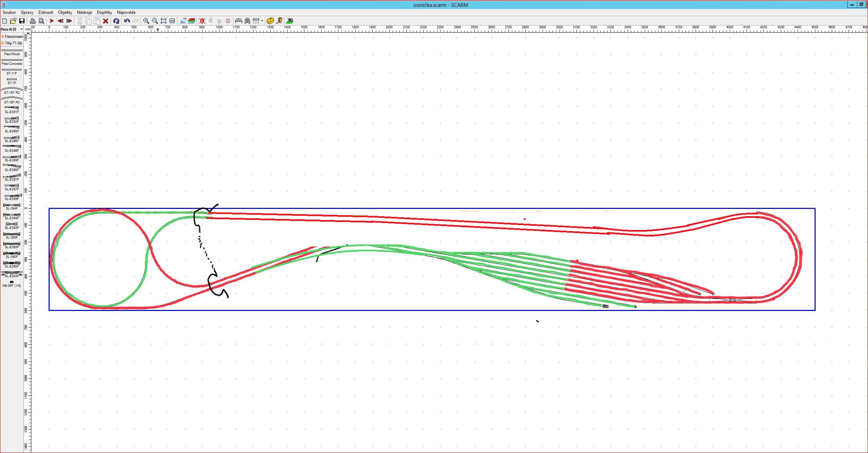
Task: Open the Objekty menu
Action: 65,12
